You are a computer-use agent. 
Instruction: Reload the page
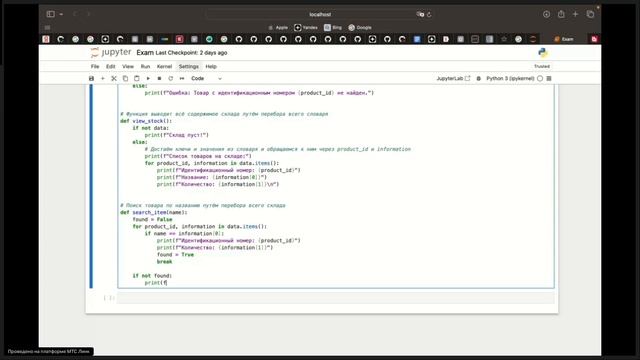(429, 14)
